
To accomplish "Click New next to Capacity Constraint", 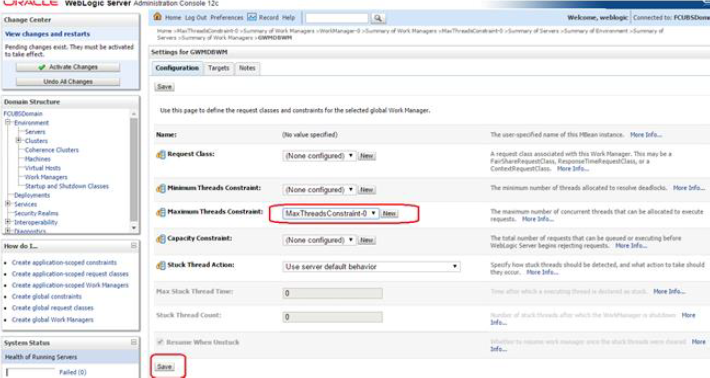I will [366, 240].
